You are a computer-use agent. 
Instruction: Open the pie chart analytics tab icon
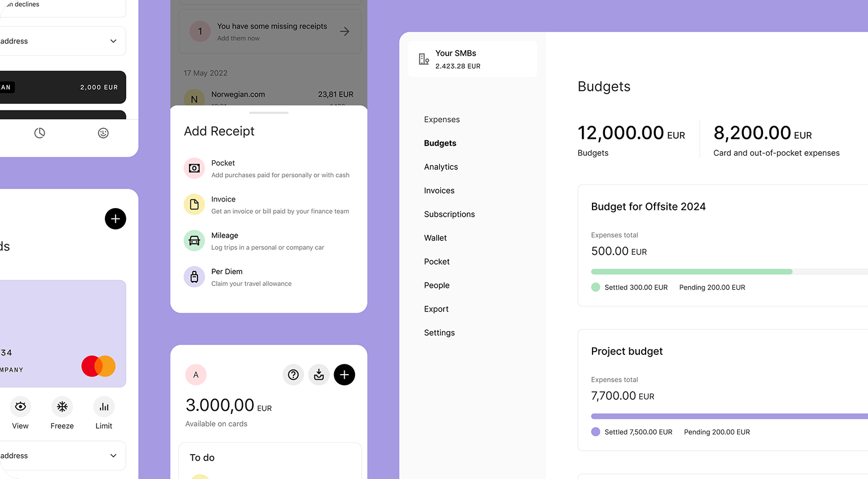pyautogui.click(x=40, y=133)
